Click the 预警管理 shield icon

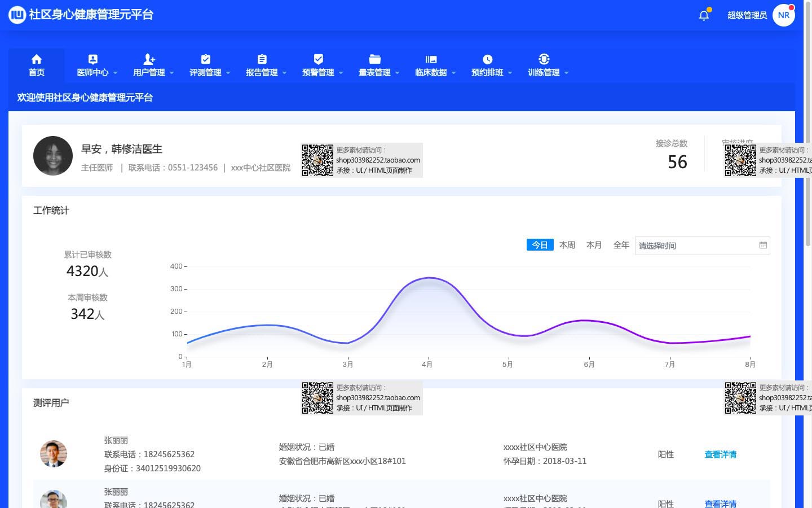click(319, 59)
